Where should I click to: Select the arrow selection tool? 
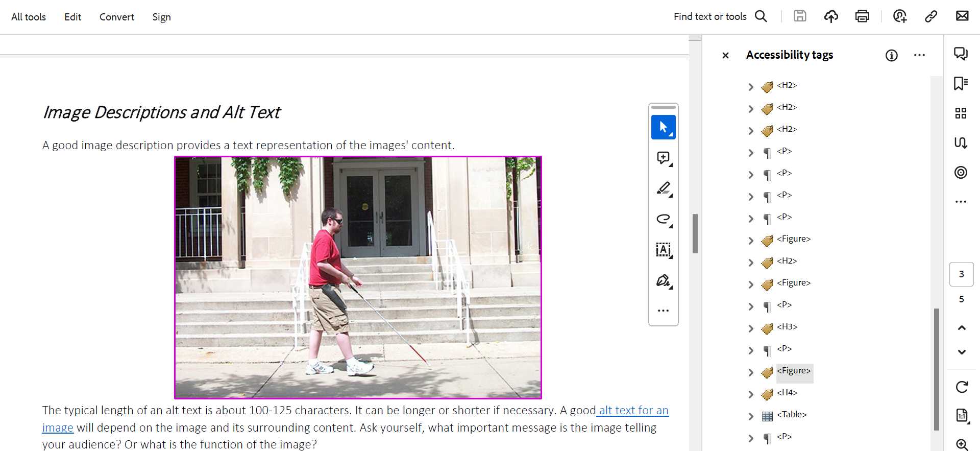point(663,127)
